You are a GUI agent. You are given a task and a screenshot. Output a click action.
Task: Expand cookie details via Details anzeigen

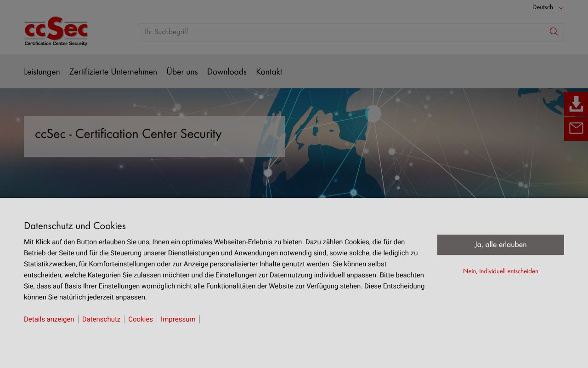(49, 319)
